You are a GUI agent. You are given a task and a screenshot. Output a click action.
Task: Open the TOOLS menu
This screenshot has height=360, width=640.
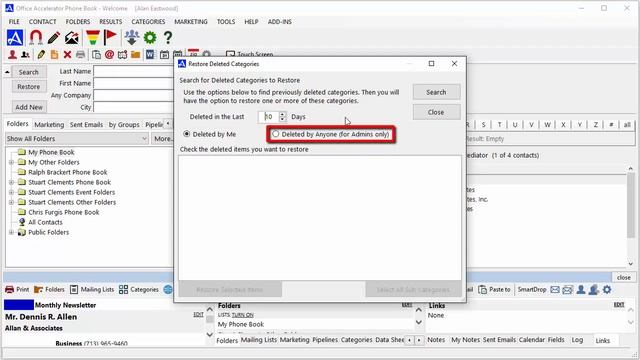tap(226, 22)
